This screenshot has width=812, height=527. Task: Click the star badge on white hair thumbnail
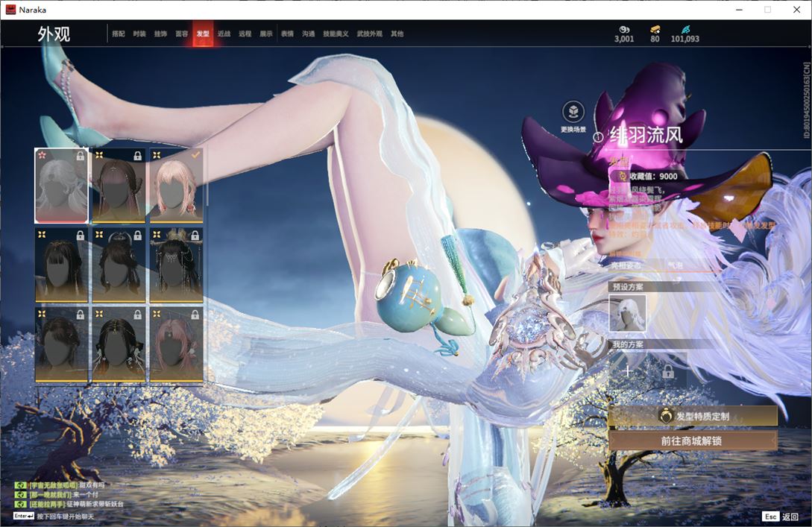point(43,155)
